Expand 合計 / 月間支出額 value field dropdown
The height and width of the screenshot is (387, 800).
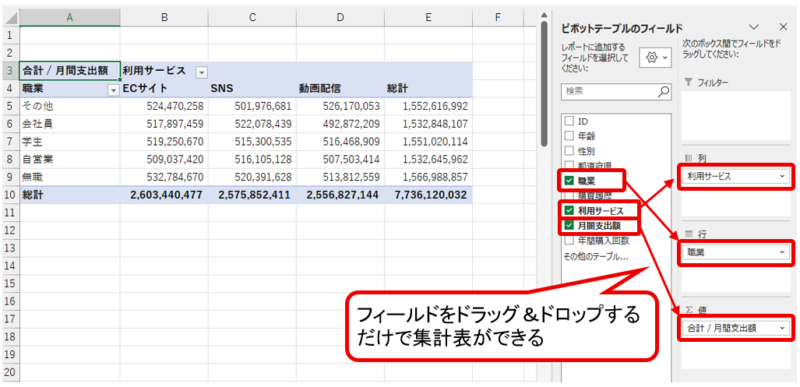[783, 328]
